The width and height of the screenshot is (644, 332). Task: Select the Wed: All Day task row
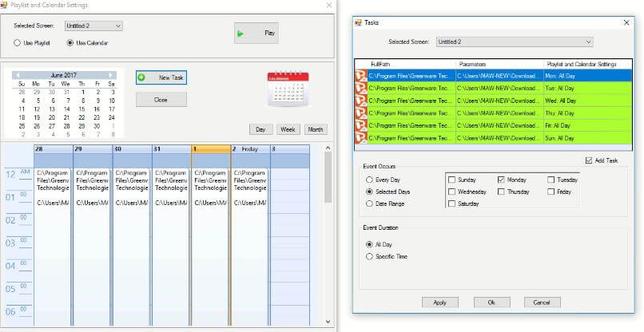pos(493,101)
